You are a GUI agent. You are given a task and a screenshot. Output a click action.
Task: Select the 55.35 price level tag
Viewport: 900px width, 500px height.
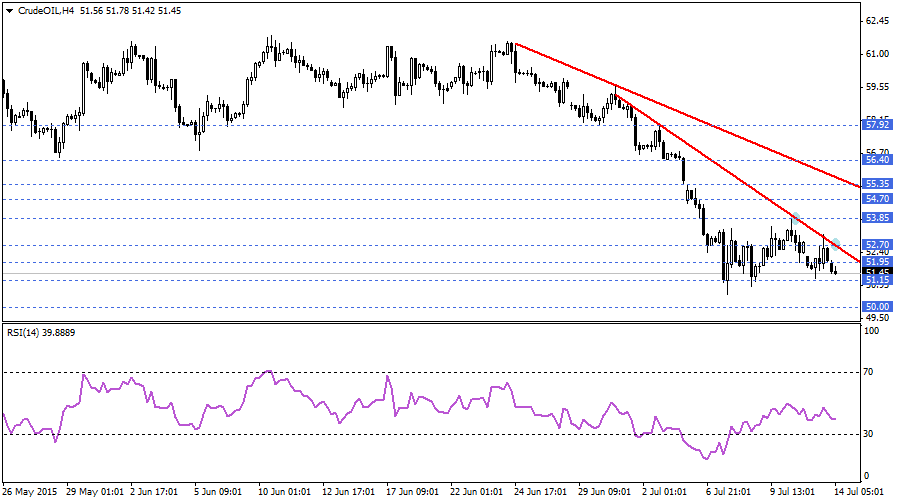(877, 184)
